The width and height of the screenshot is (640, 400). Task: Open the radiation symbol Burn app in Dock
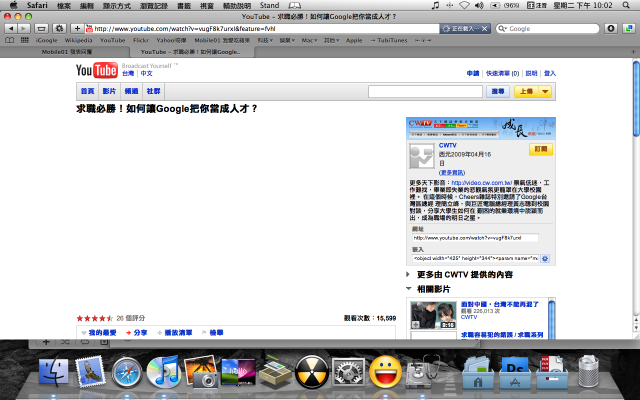tap(311, 372)
